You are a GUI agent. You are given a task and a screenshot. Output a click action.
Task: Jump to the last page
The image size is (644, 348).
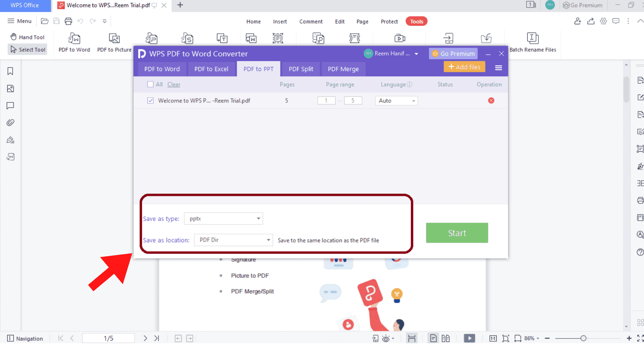[x=156, y=338]
